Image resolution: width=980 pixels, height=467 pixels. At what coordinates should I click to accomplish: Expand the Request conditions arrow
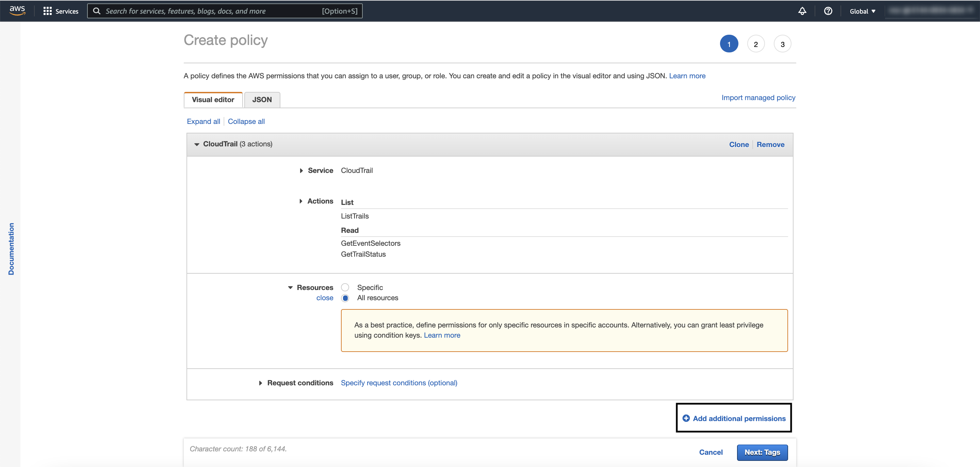[x=261, y=383]
